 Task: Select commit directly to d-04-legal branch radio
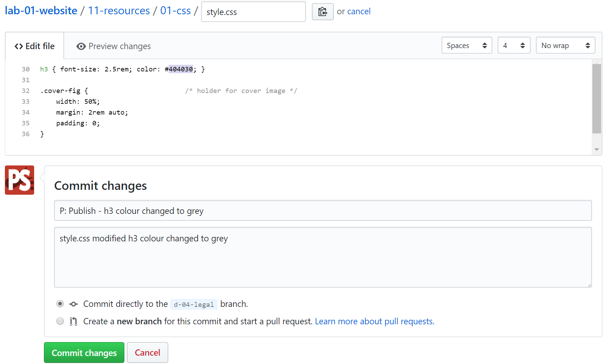tap(60, 304)
